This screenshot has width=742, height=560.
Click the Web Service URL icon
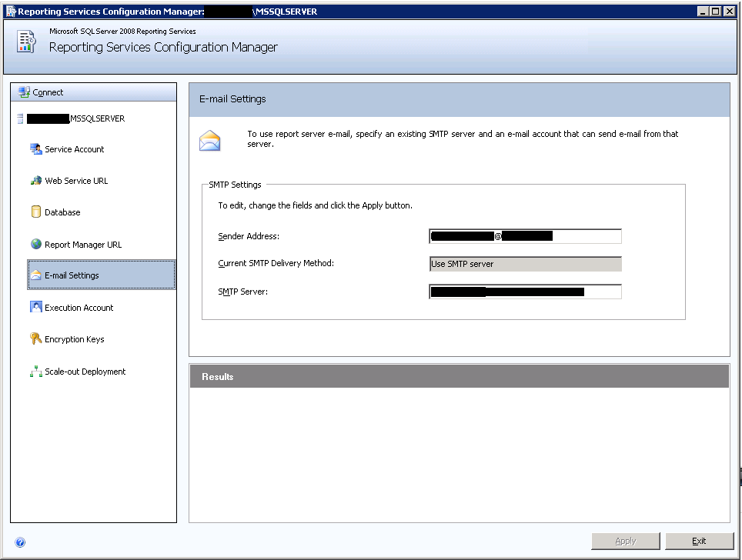point(36,181)
